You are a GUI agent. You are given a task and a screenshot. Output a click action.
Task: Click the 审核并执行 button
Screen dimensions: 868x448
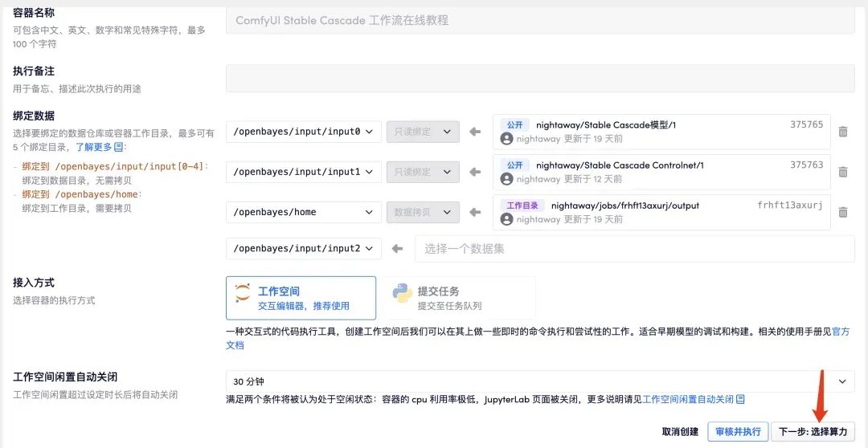click(738, 431)
